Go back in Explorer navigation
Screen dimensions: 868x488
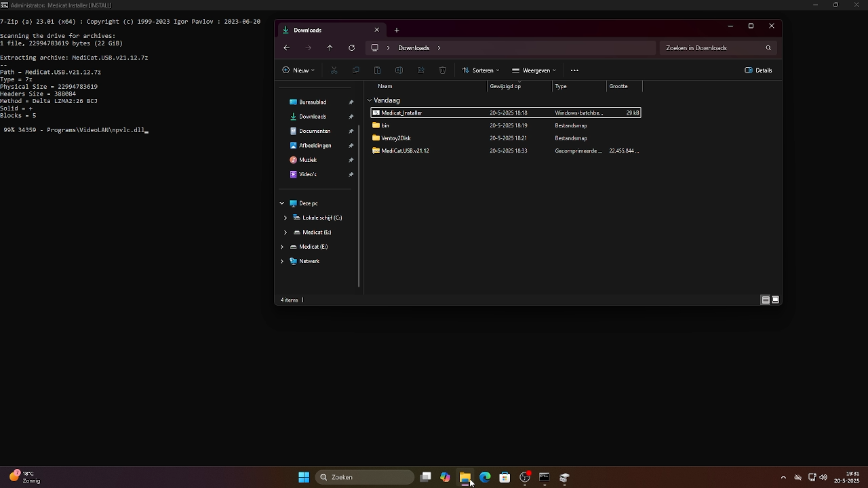[286, 48]
